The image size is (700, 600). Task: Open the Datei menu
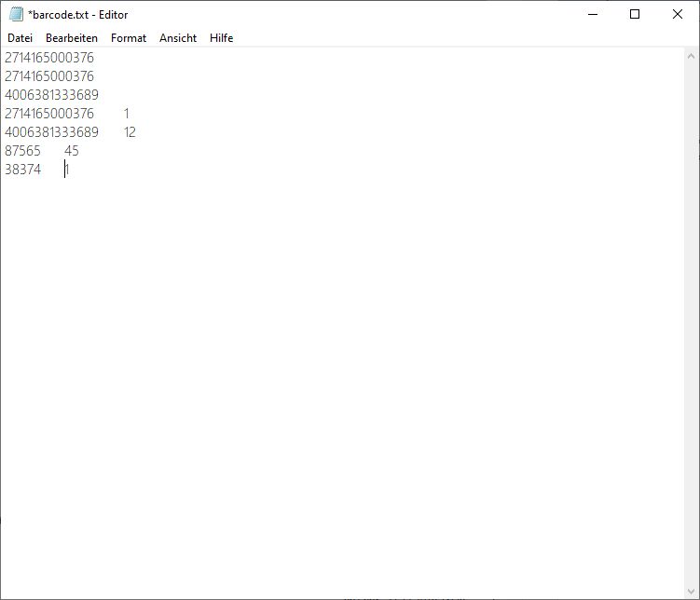(x=21, y=38)
